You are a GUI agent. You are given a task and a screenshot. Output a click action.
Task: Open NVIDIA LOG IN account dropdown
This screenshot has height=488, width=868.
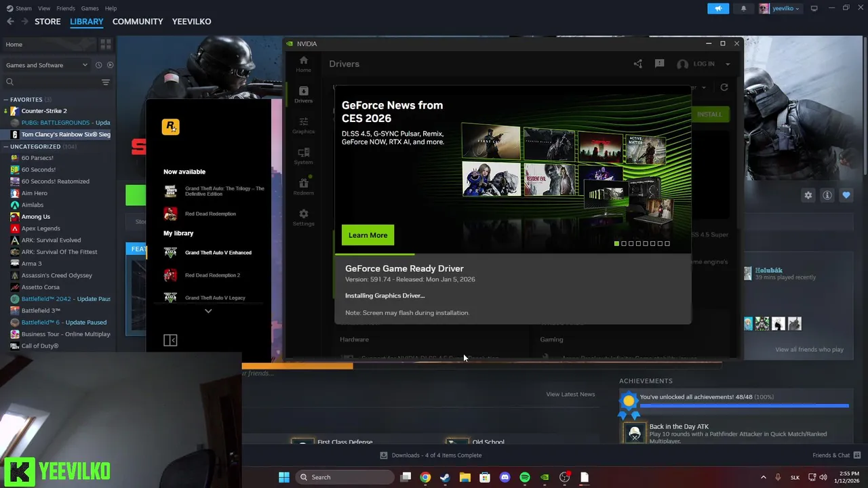coord(704,64)
